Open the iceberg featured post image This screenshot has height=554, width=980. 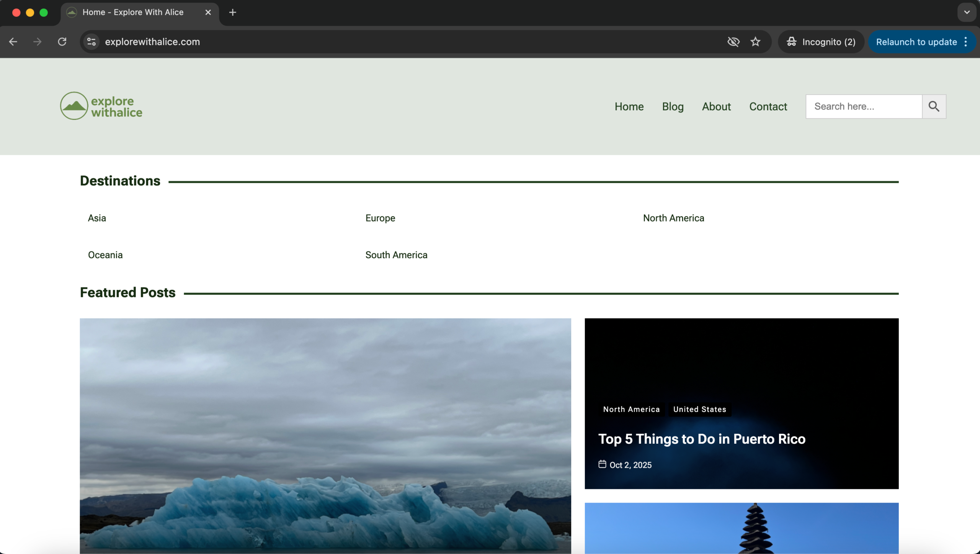[325, 436]
